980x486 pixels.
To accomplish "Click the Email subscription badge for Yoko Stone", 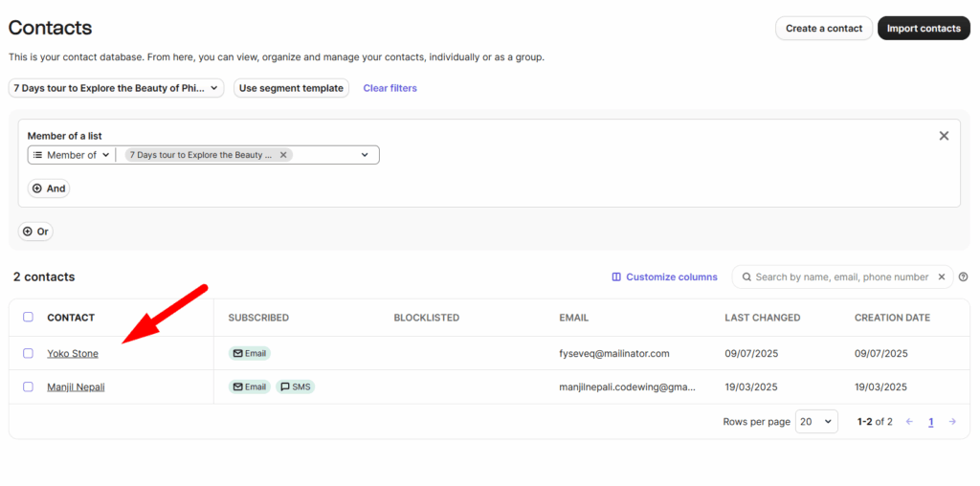I will click(250, 354).
